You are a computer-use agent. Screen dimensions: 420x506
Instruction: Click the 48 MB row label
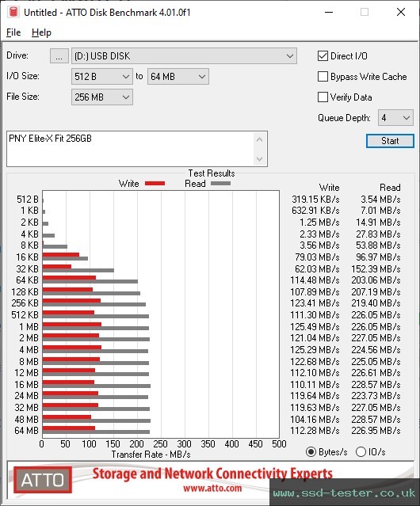click(x=26, y=420)
